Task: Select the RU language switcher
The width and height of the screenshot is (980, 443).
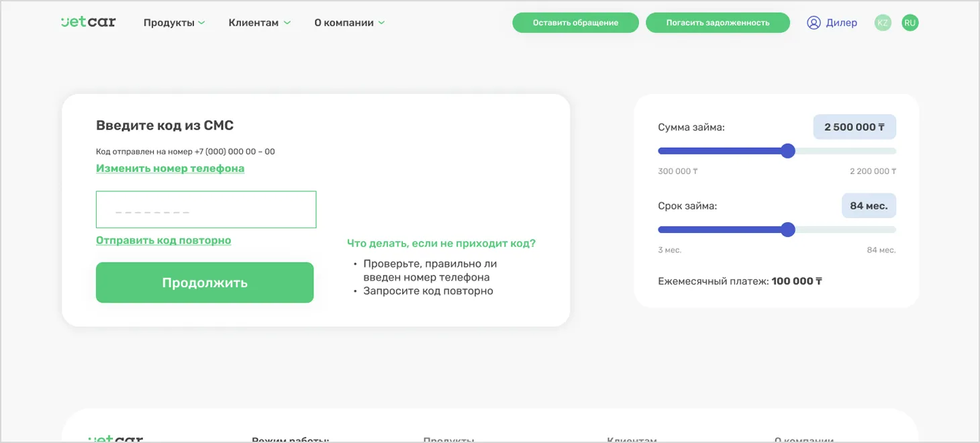Action: pos(910,22)
